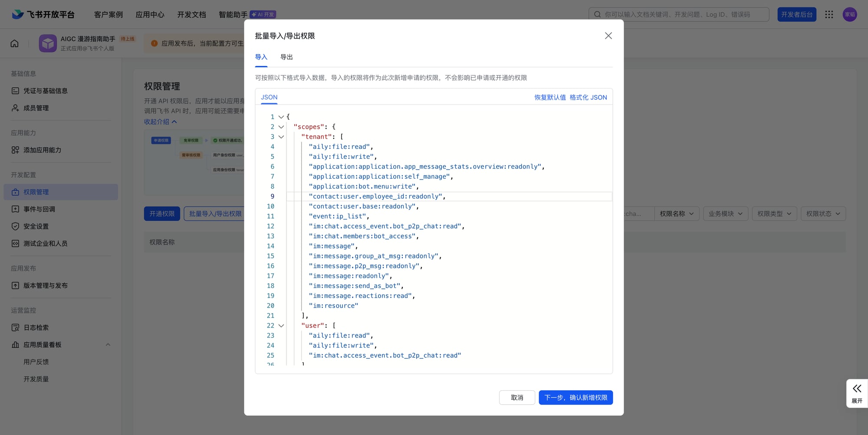Collapse the 应用质量看板 sidebar section

coord(108,345)
